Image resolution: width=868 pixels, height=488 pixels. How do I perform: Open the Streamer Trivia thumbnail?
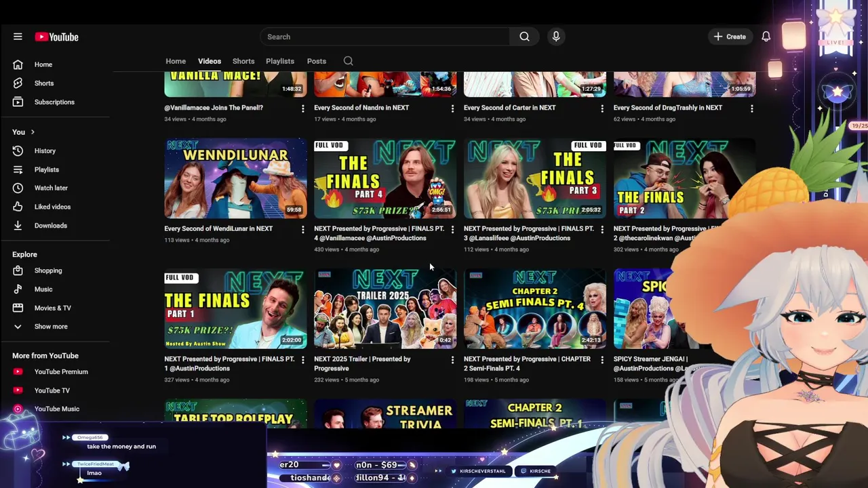click(x=385, y=413)
